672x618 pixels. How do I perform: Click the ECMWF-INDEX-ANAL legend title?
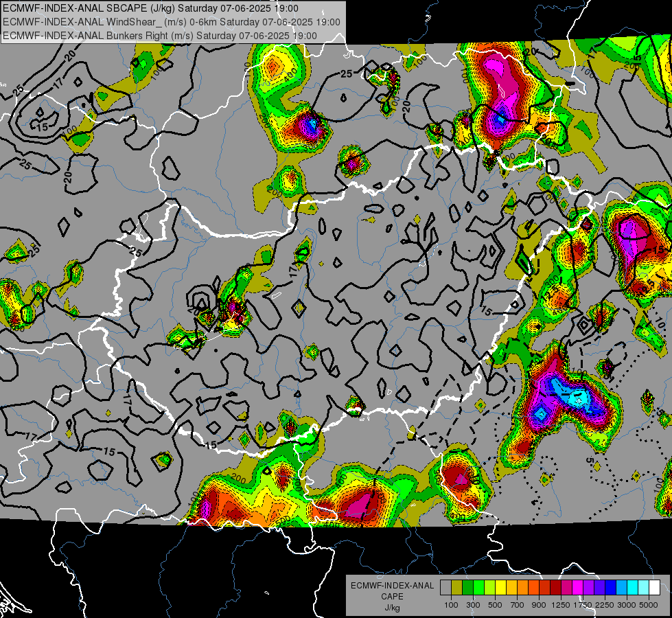tap(392, 586)
